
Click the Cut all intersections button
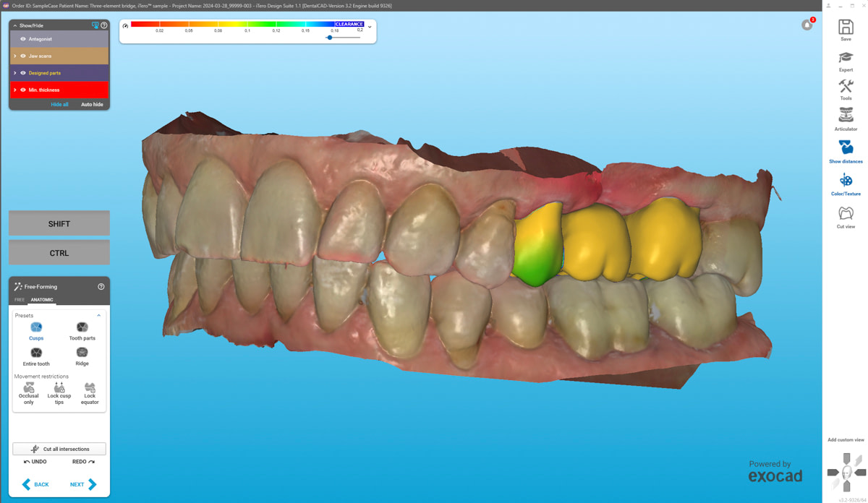(x=59, y=449)
